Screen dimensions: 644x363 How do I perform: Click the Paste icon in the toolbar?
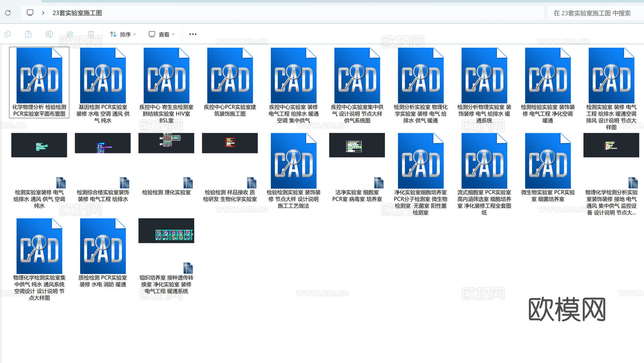click(28, 34)
